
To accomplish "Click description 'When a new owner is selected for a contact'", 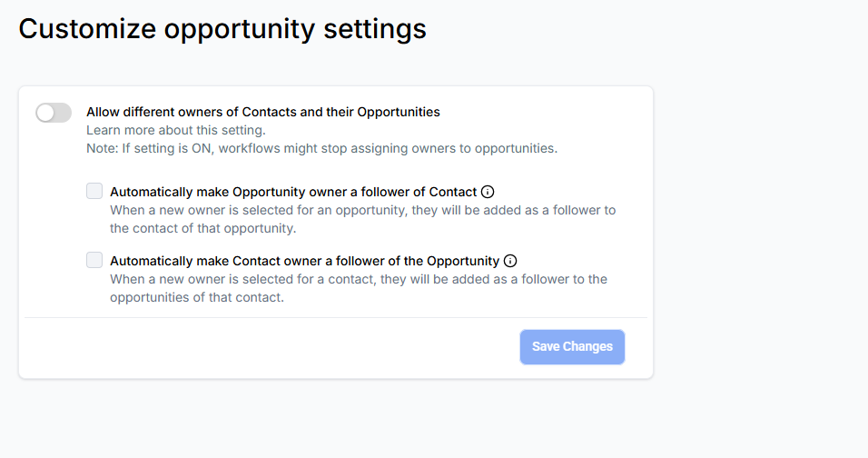I will click(x=359, y=288).
